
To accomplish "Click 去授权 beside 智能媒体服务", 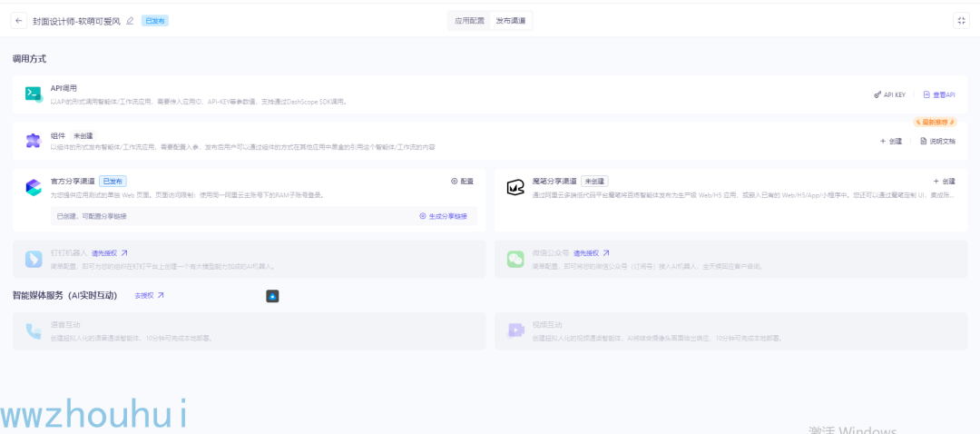I will (x=149, y=296).
